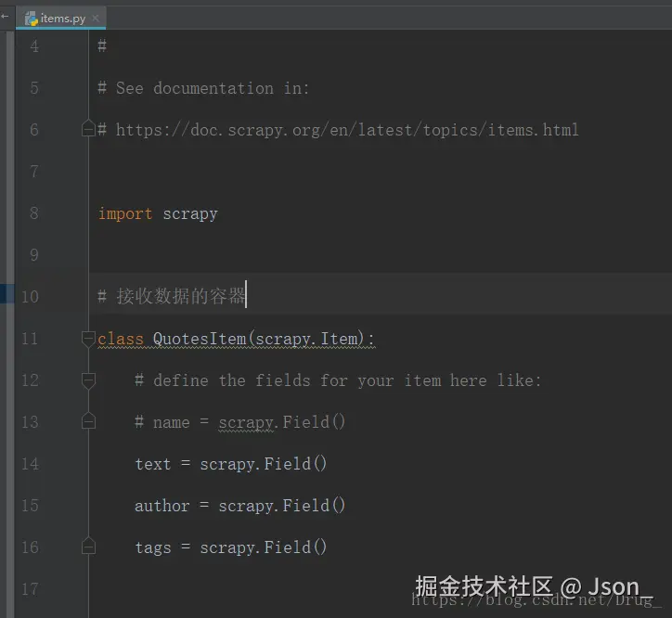
Task: Click line number 4 in the gutter
Action: tap(34, 45)
